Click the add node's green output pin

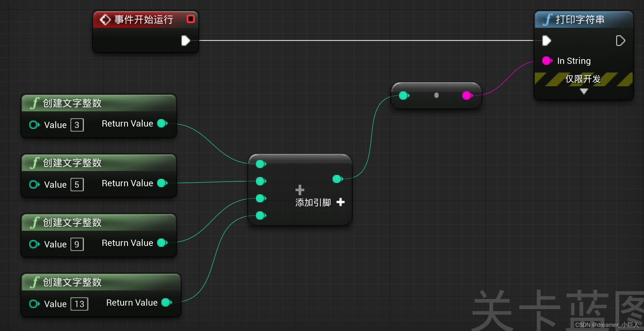(x=337, y=179)
